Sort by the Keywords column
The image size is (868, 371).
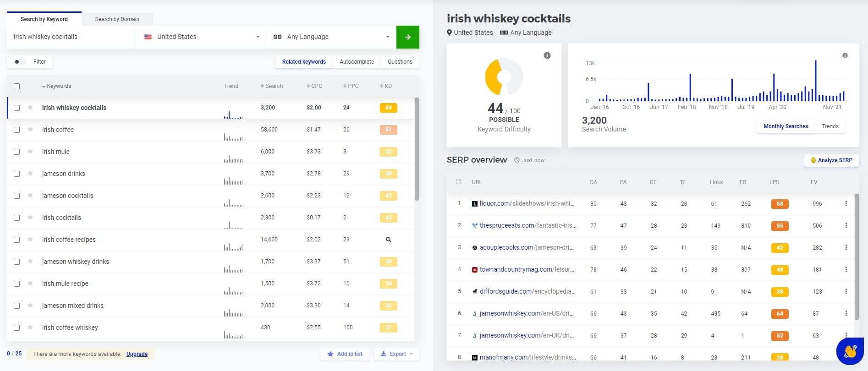[x=56, y=86]
